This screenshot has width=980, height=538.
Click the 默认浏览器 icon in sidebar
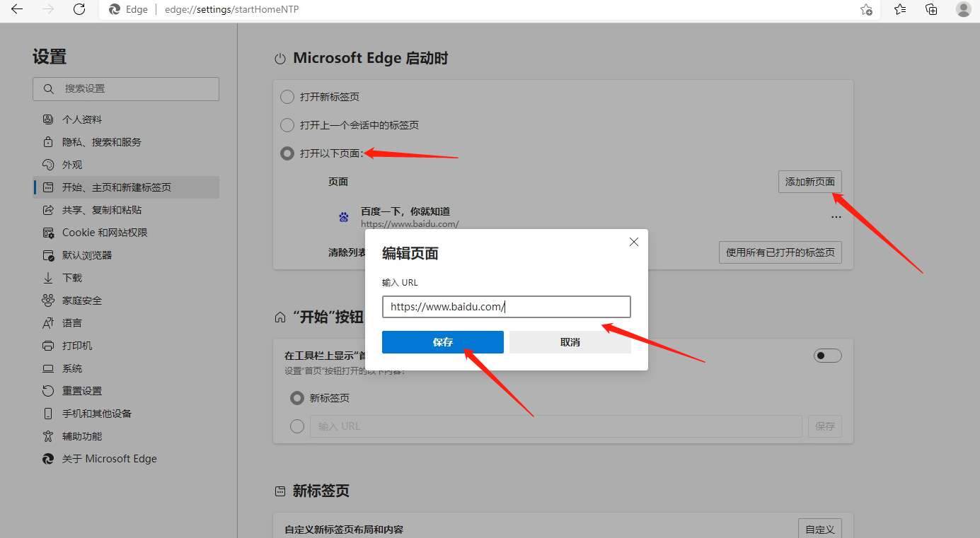click(48, 255)
